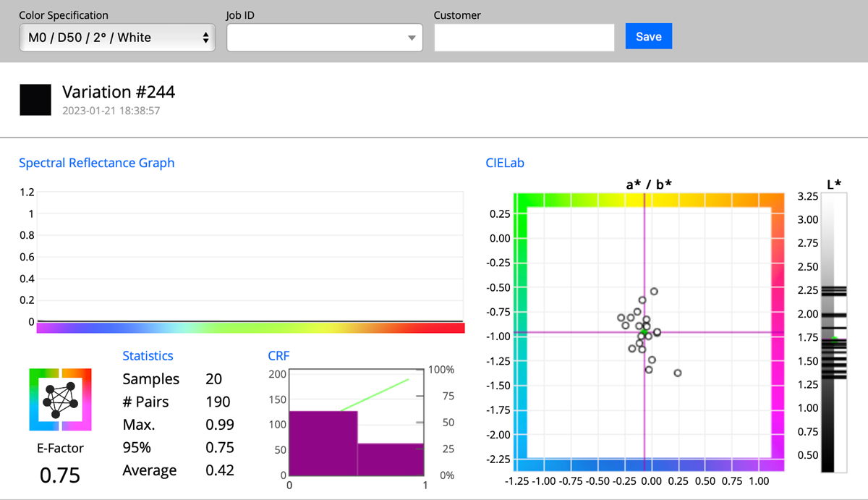Open the CIELab heading link

pos(505,163)
